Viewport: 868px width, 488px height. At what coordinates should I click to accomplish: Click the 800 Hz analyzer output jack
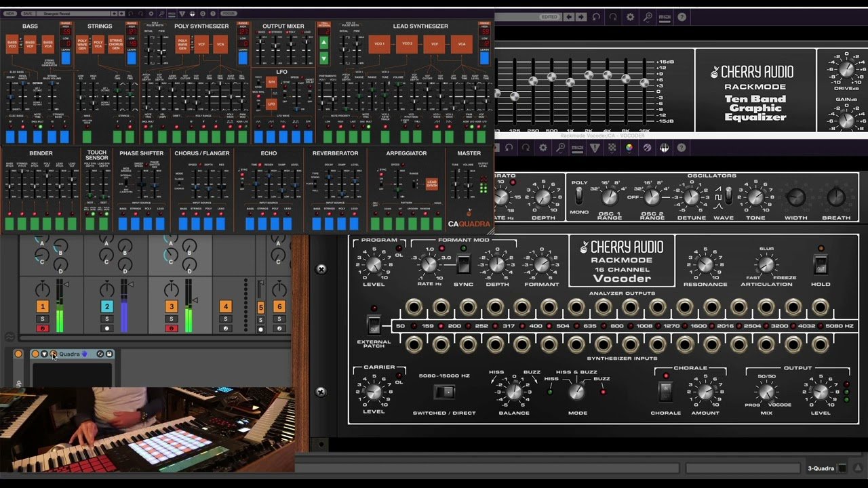630,308
